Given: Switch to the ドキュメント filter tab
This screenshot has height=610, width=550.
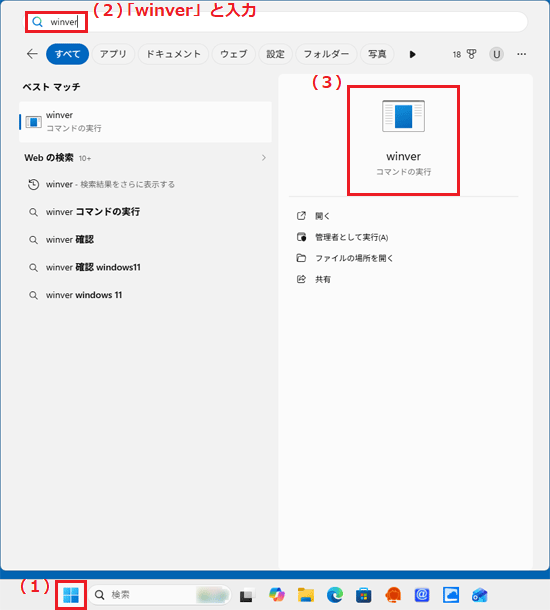Looking at the screenshot, I should [173, 54].
